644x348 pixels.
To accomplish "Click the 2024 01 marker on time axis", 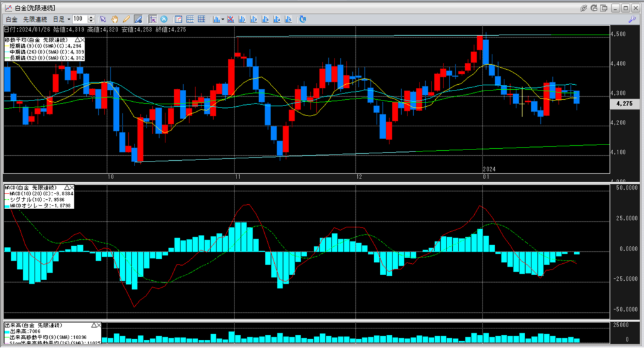I will pos(488,173).
